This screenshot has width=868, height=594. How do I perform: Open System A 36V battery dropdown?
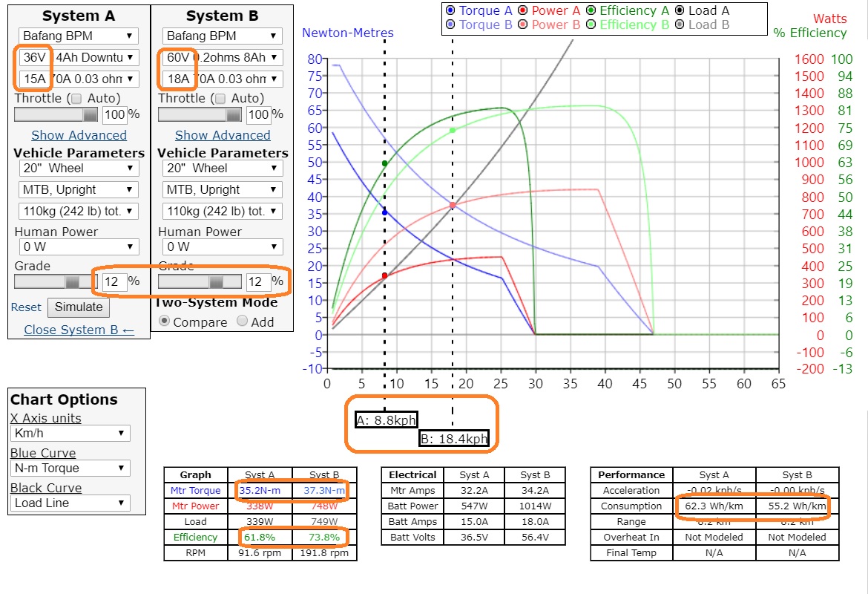pos(78,58)
